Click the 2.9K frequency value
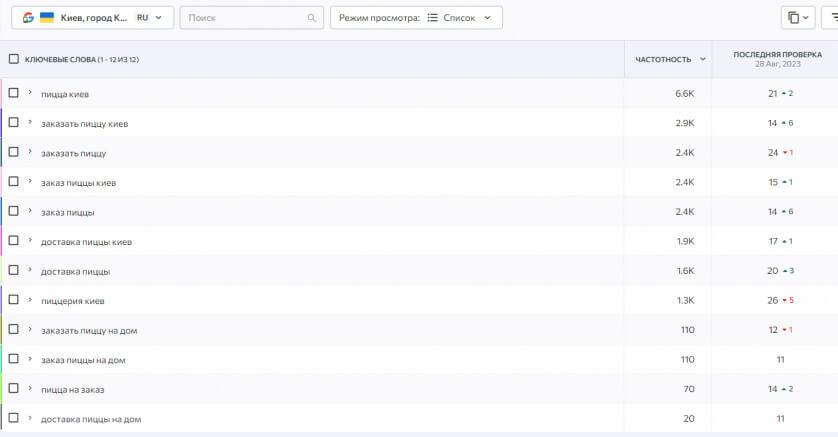This screenshot has height=437, width=838. [x=685, y=123]
